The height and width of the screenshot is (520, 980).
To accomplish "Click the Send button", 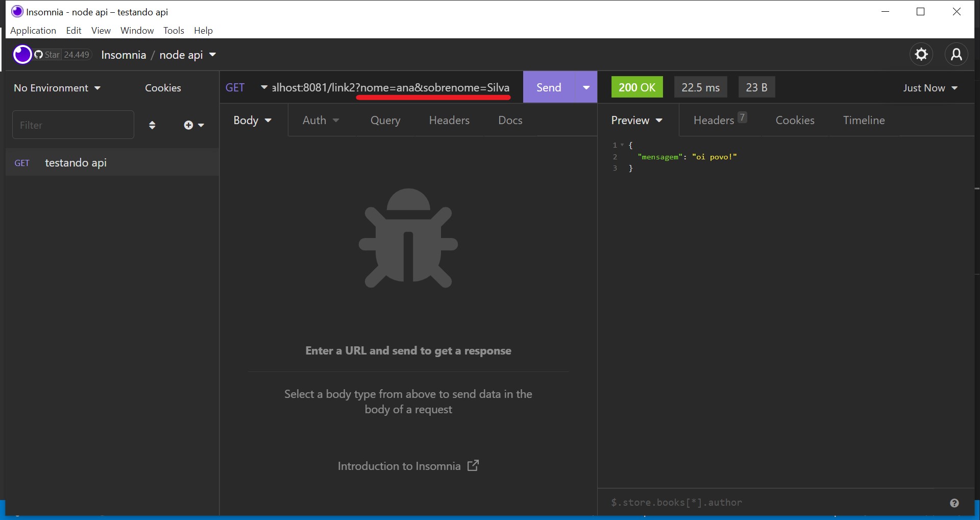I will (549, 87).
